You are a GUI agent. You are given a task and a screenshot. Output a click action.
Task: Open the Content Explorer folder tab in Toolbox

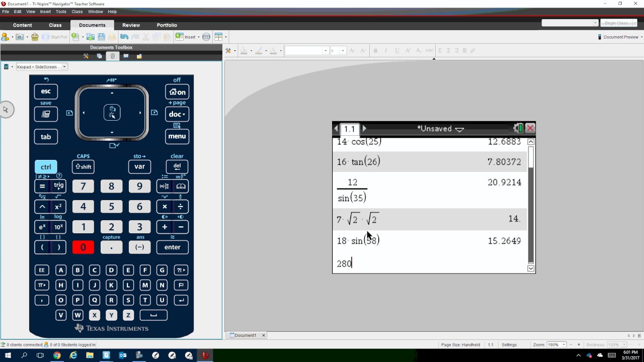(139, 56)
